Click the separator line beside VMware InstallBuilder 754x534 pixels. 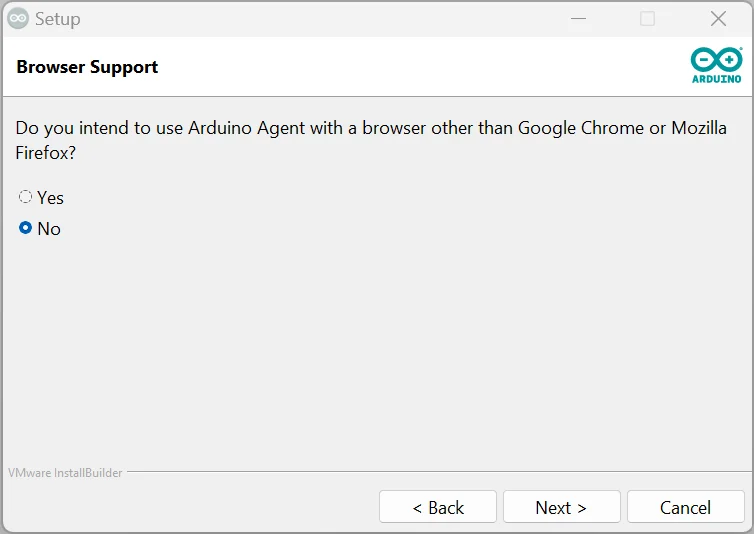[439, 472]
